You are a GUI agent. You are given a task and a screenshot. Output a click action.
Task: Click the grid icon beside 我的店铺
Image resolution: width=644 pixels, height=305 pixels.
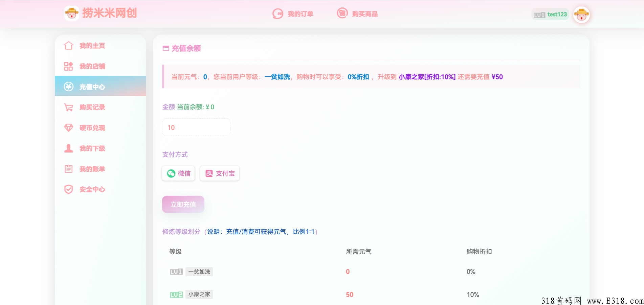click(x=69, y=66)
